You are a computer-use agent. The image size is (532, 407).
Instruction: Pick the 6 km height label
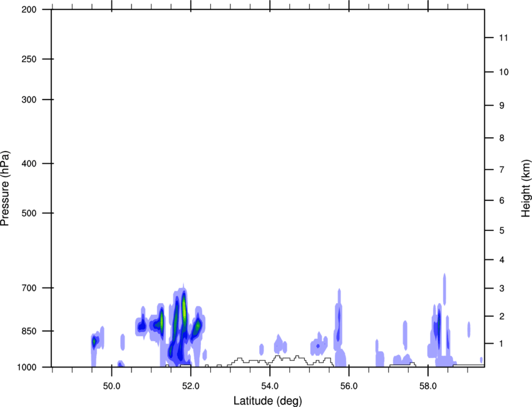pos(502,200)
